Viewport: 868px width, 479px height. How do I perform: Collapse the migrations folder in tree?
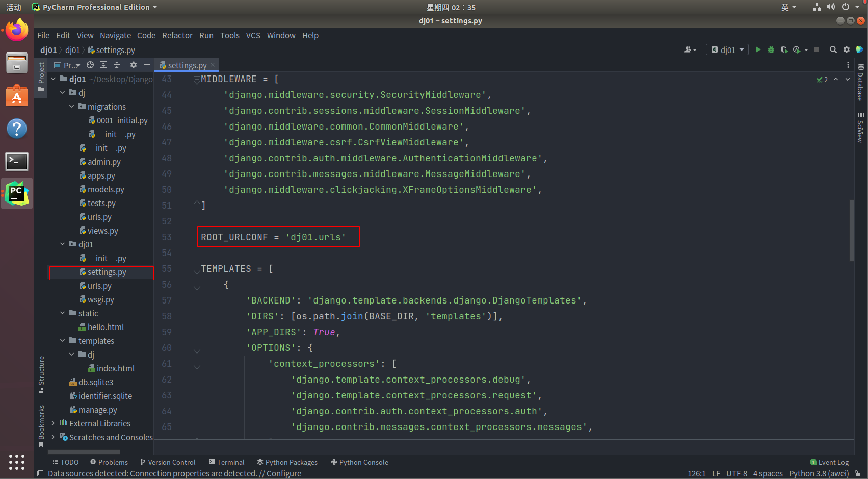[72, 107]
